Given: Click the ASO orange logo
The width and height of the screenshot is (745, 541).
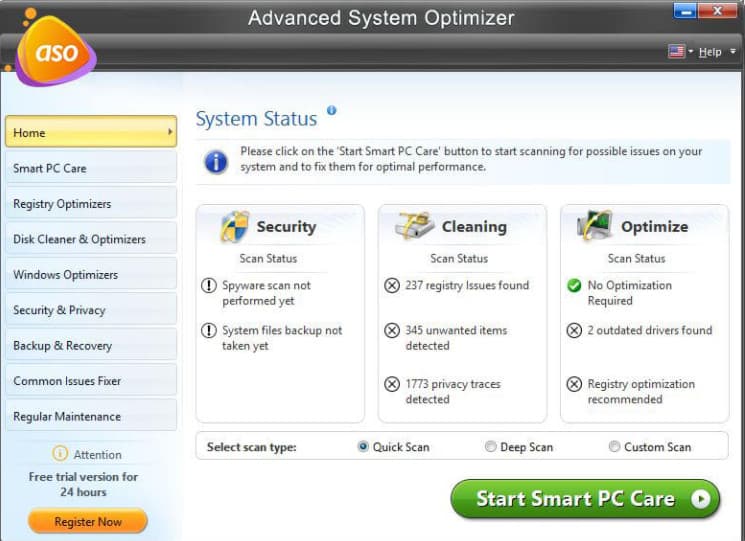Looking at the screenshot, I should [x=55, y=50].
